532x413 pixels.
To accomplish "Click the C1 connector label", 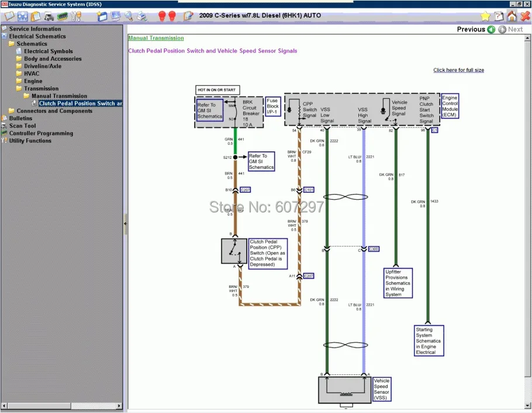I will coord(434,130).
